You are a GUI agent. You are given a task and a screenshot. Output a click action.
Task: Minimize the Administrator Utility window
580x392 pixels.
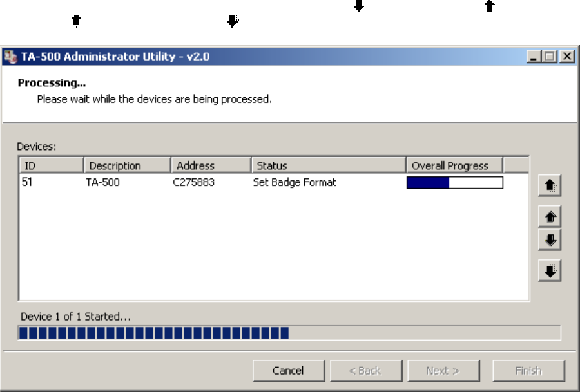[534, 57]
